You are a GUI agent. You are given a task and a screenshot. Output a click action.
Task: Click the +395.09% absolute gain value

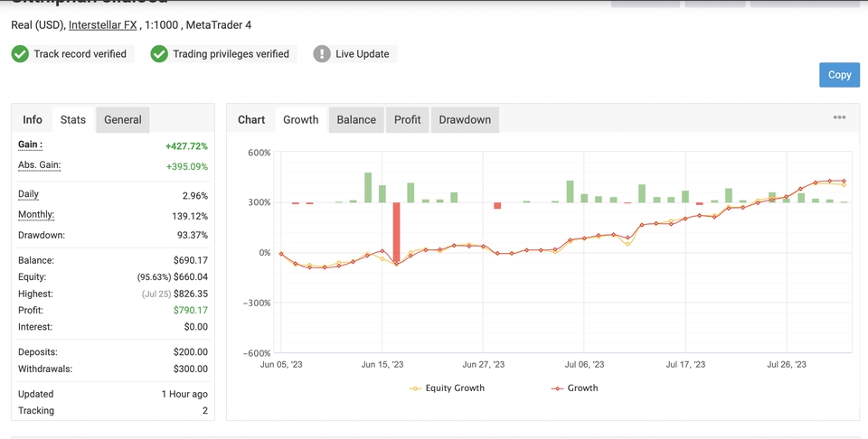(186, 166)
